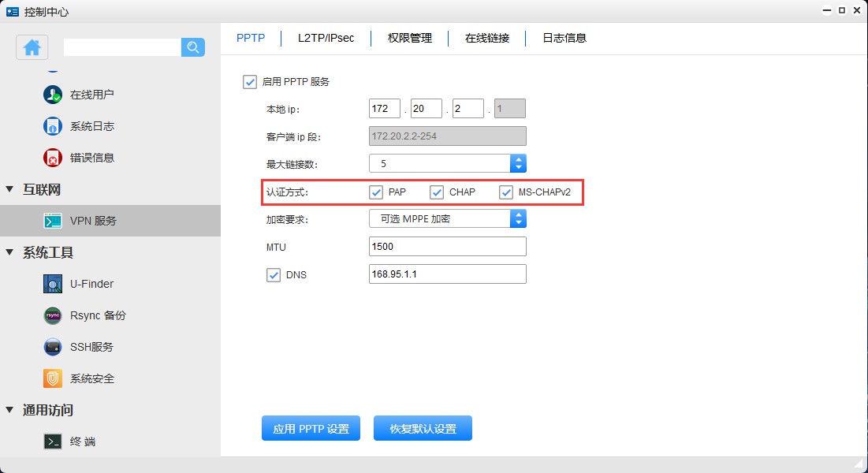Toggle the 启用 PPTP 服务 checkbox
Screen dimensions: 868x473
(x=250, y=81)
